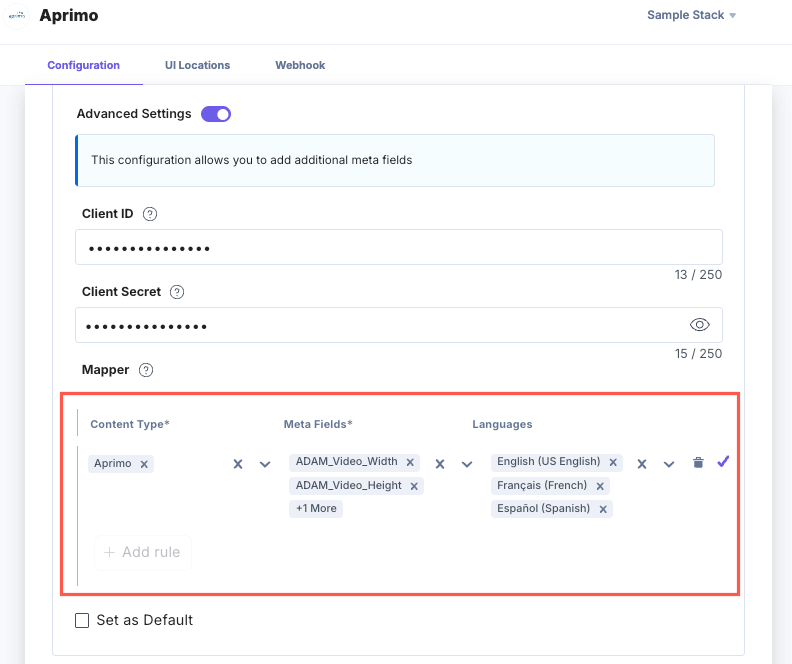
Task: Open the UI Locations tab
Action: (197, 65)
